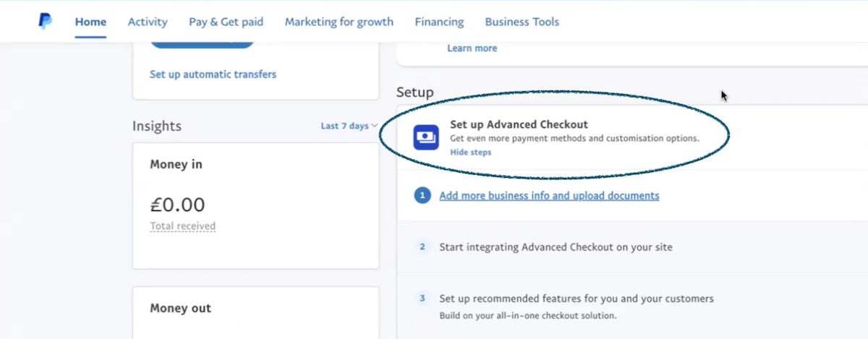Collapse the list with Hide steps

(470, 153)
